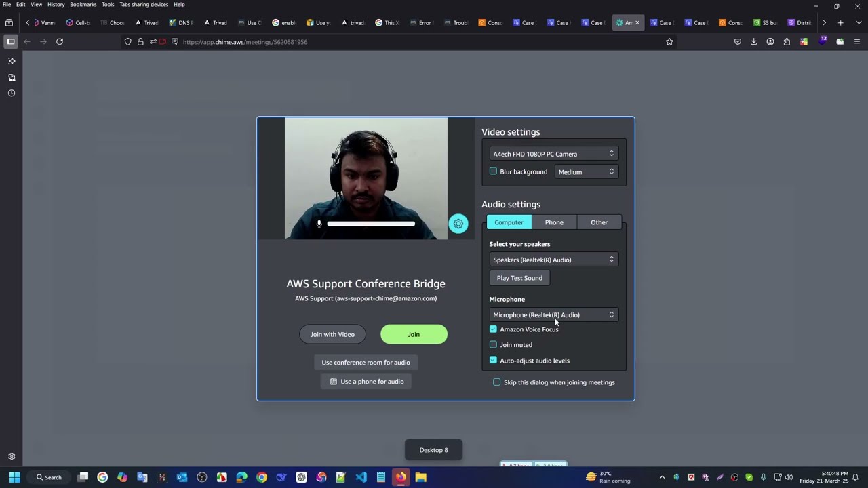Viewport: 868px width, 488px height.
Task: Close the active Amazon Chime tab
Action: tap(637, 23)
